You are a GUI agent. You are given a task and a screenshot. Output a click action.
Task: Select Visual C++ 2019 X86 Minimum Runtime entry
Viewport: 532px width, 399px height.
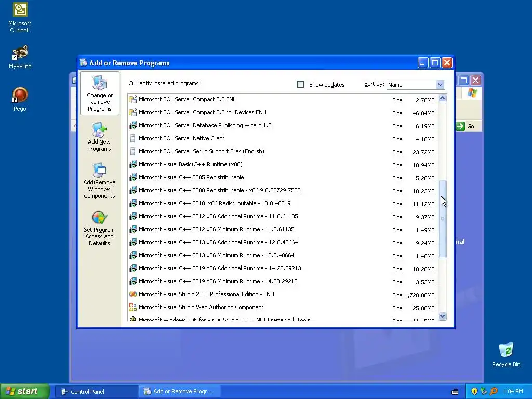(283, 281)
